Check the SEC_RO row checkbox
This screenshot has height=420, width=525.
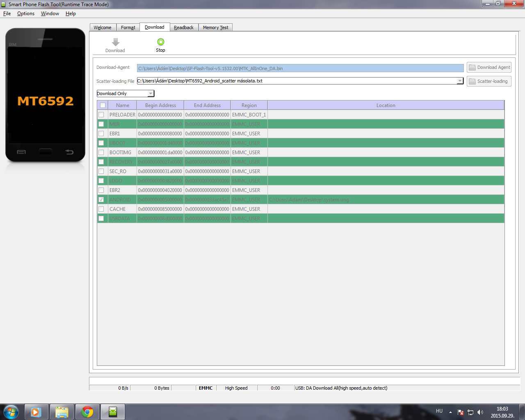[101, 171]
